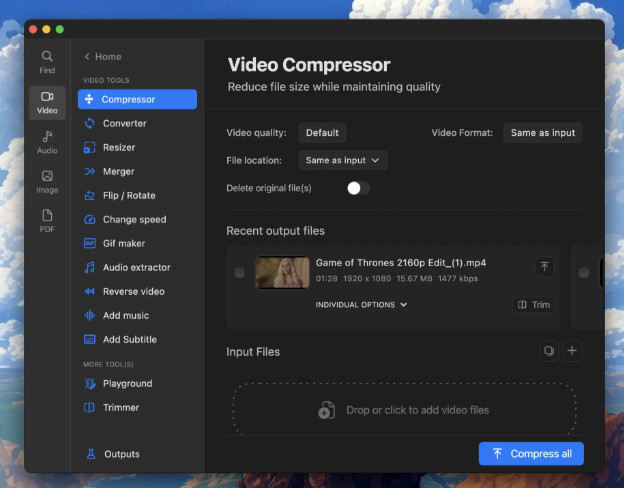
Task: Select Converter from video tools list
Action: (124, 123)
